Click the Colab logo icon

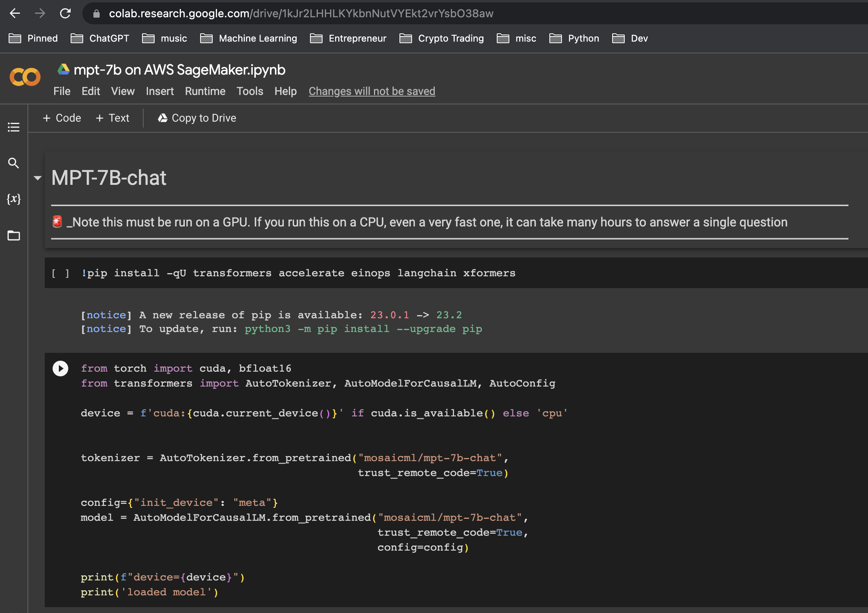point(25,77)
